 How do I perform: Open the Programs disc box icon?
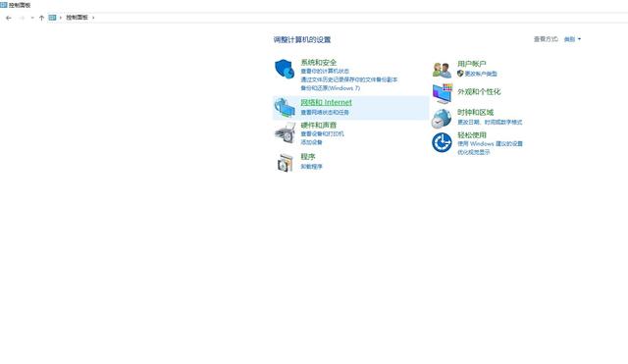click(x=286, y=162)
